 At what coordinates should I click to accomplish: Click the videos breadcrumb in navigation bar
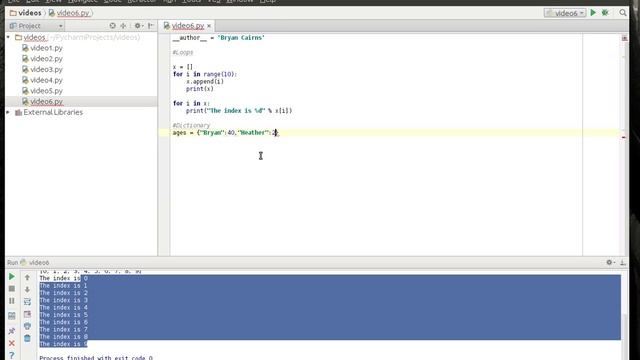point(25,13)
